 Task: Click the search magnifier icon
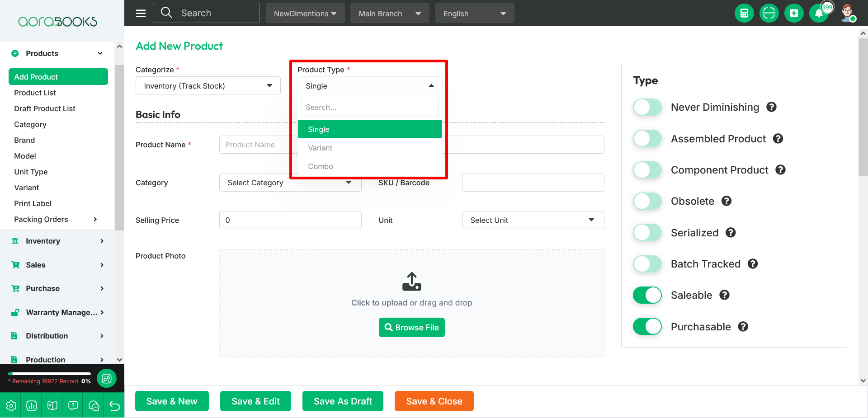click(166, 13)
